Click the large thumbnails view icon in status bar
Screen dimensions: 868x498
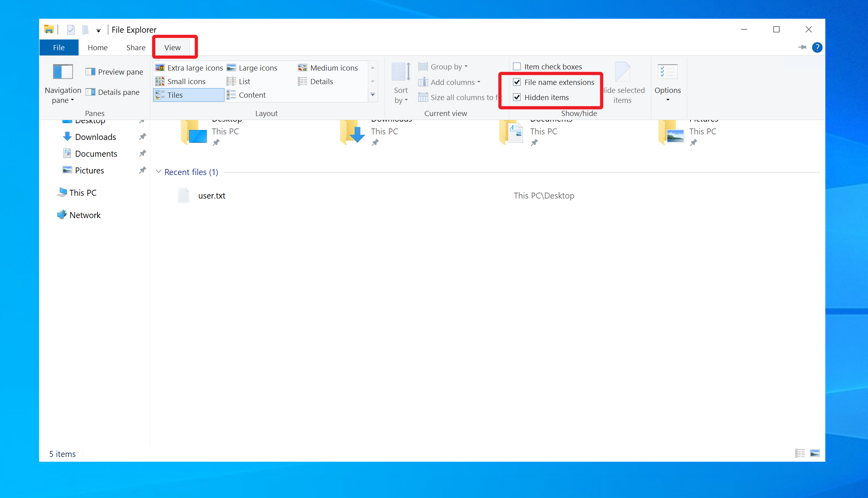(x=815, y=453)
